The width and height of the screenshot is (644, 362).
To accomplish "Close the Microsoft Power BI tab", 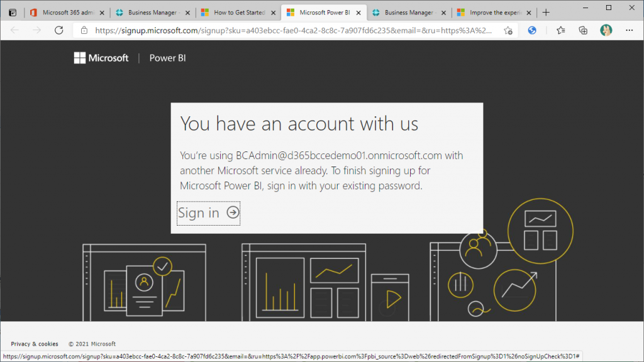I will [358, 13].
